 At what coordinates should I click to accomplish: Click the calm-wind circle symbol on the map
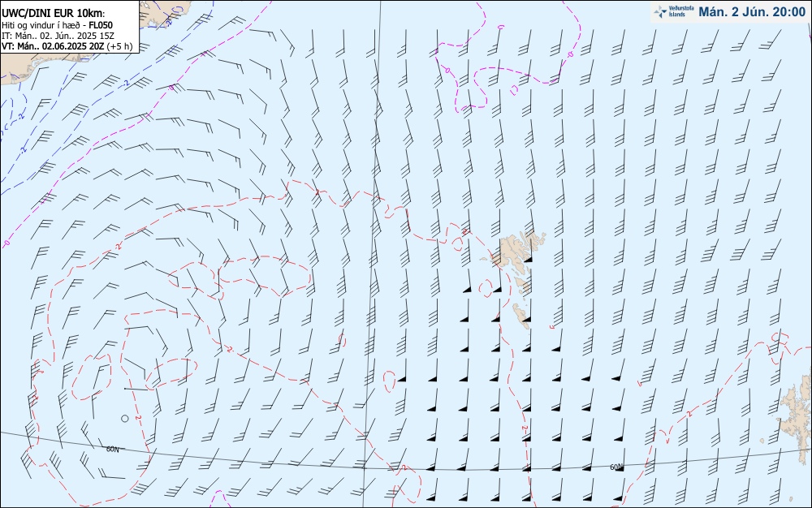click(125, 419)
